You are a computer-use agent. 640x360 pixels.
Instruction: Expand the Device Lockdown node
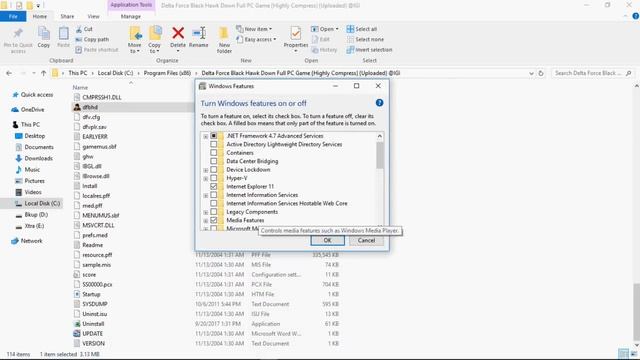click(206, 170)
